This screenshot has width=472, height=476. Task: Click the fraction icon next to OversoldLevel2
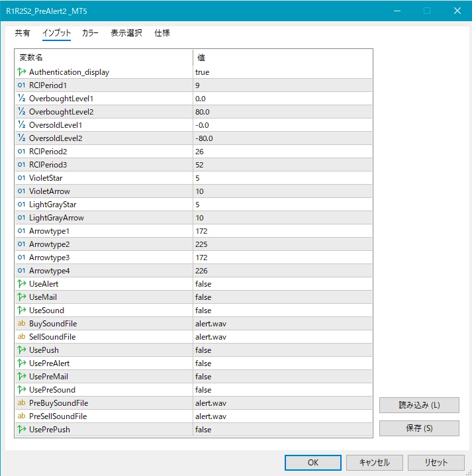click(x=22, y=138)
